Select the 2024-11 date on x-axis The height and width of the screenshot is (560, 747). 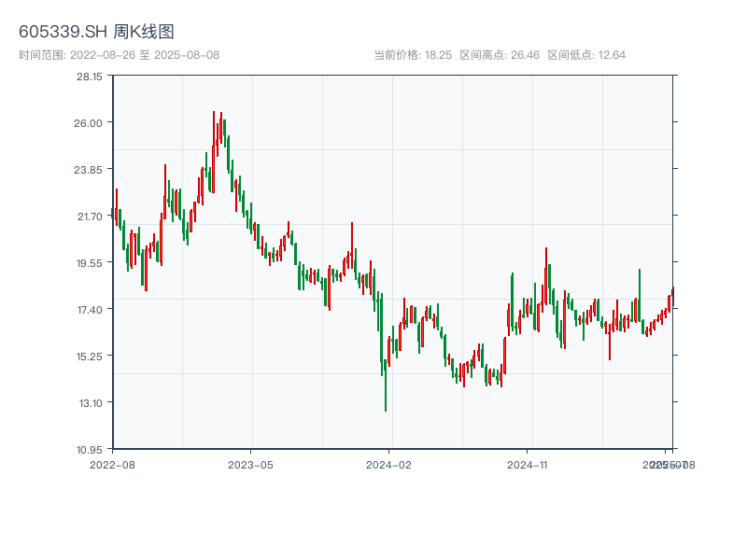click(x=528, y=464)
